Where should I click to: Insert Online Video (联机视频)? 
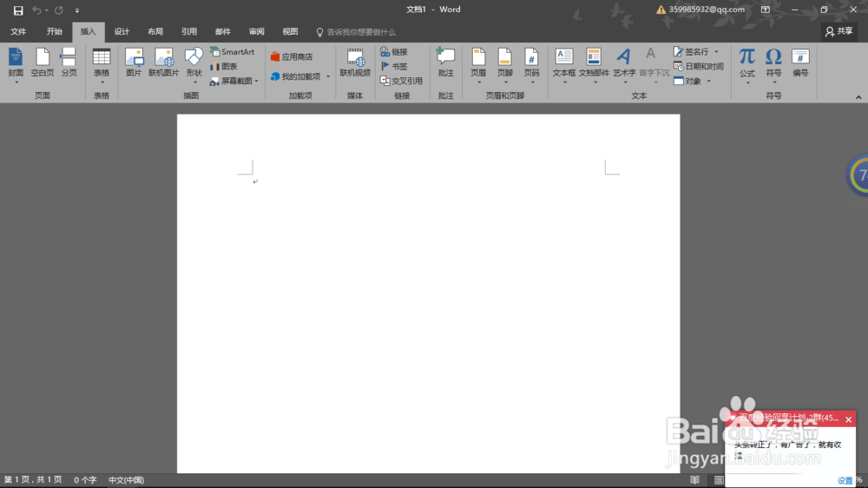click(355, 63)
